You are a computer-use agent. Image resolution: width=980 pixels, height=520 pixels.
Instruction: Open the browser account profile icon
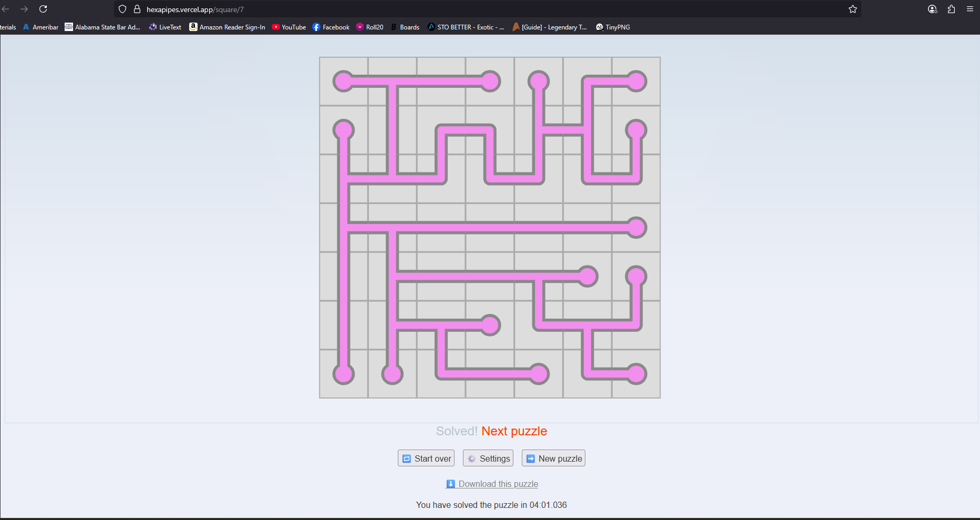click(932, 9)
